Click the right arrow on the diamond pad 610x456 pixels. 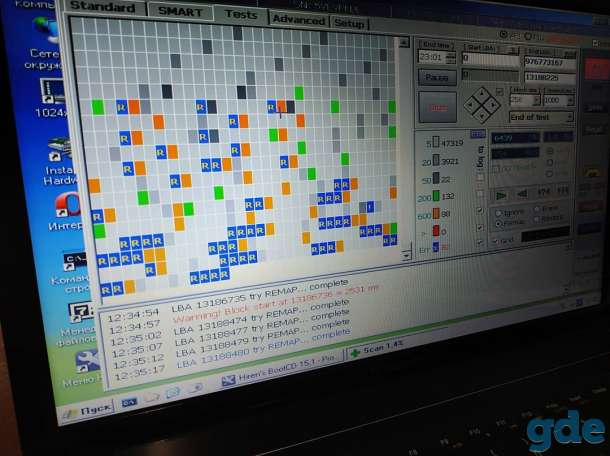point(493,104)
